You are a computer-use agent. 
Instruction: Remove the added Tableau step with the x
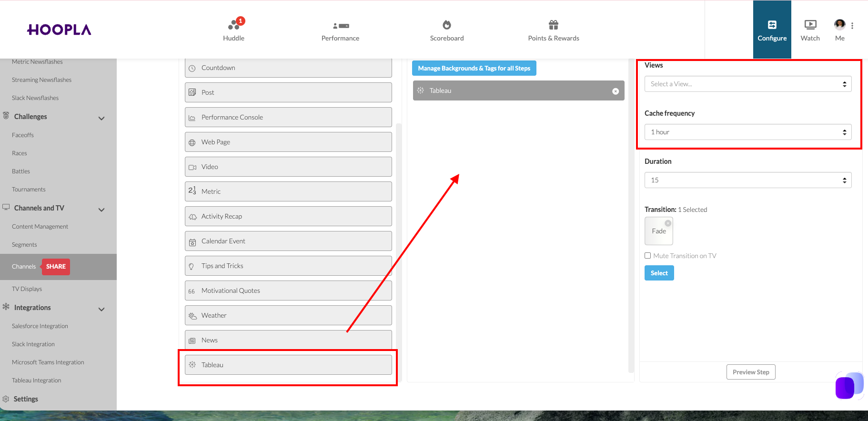616,91
